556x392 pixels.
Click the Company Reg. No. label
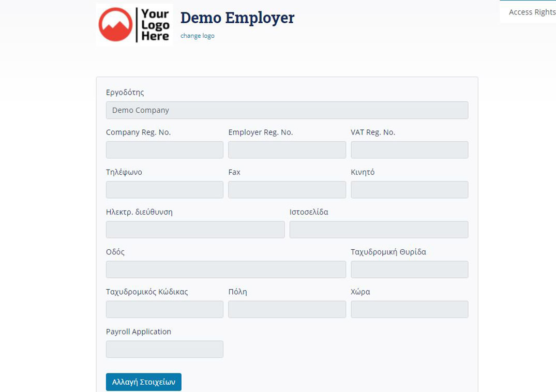point(138,132)
